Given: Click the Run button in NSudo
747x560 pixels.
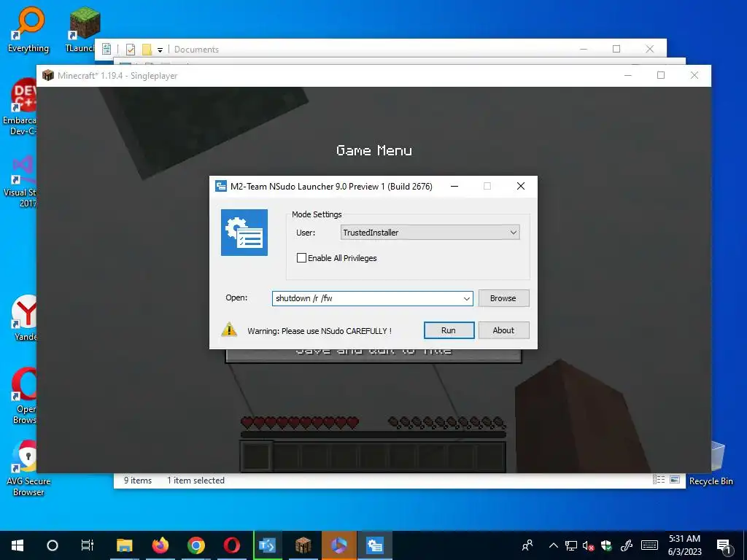Looking at the screenshot, I should point(449,330).
